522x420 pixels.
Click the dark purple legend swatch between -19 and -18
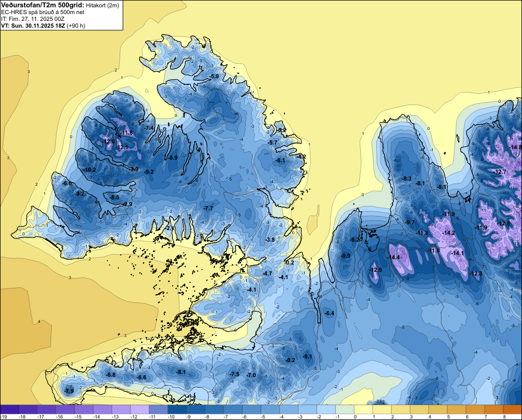tap(9, 410)
